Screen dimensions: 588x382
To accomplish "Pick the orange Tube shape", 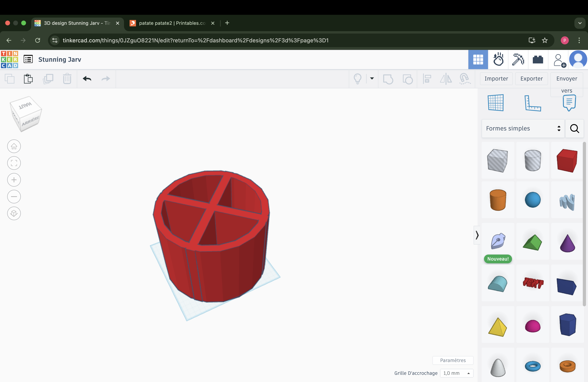I will point(567,366).
